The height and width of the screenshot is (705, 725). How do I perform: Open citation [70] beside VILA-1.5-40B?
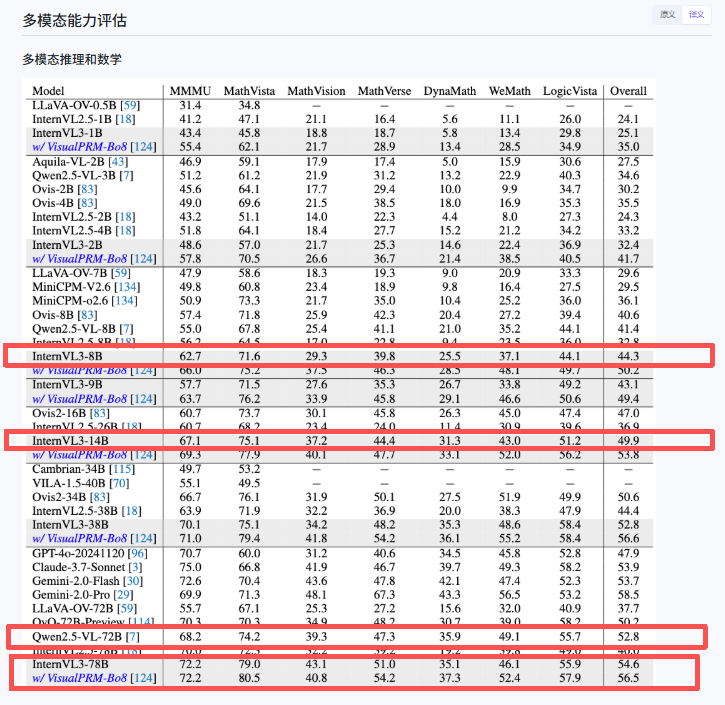(x=119, y=484)
